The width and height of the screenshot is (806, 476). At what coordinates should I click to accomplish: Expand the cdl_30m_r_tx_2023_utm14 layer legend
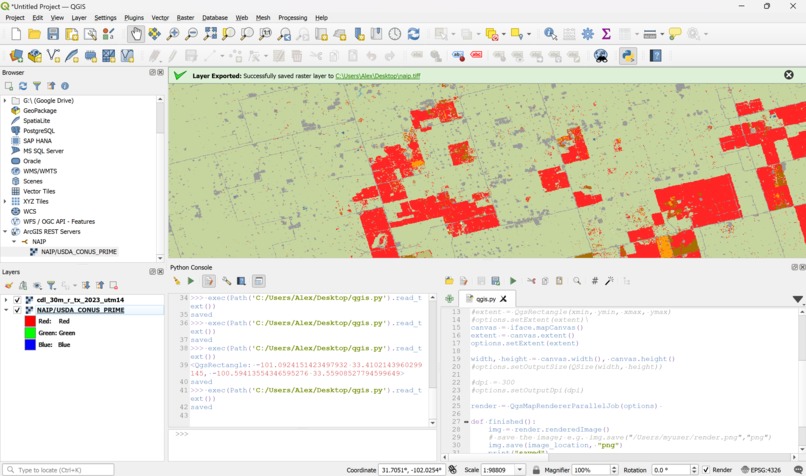point(6,300)
